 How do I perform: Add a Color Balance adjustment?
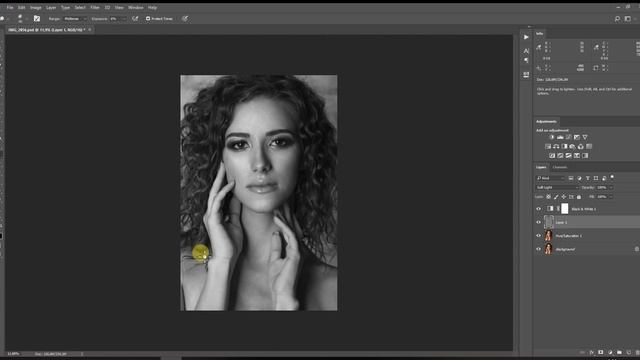(556, 146)
